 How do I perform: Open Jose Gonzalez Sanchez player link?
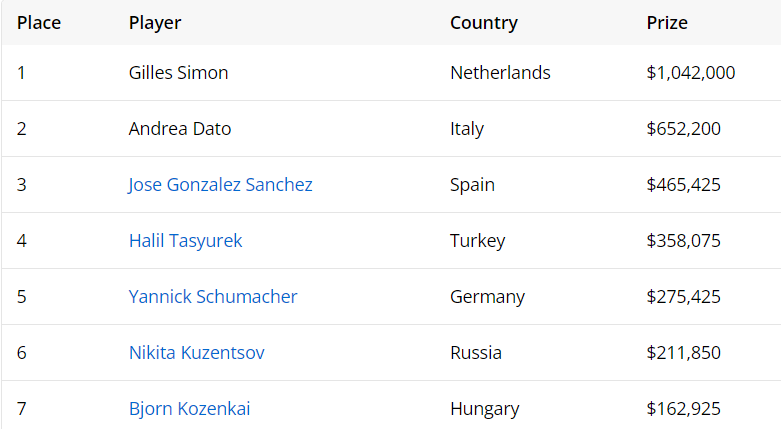(x=220, y=185)
